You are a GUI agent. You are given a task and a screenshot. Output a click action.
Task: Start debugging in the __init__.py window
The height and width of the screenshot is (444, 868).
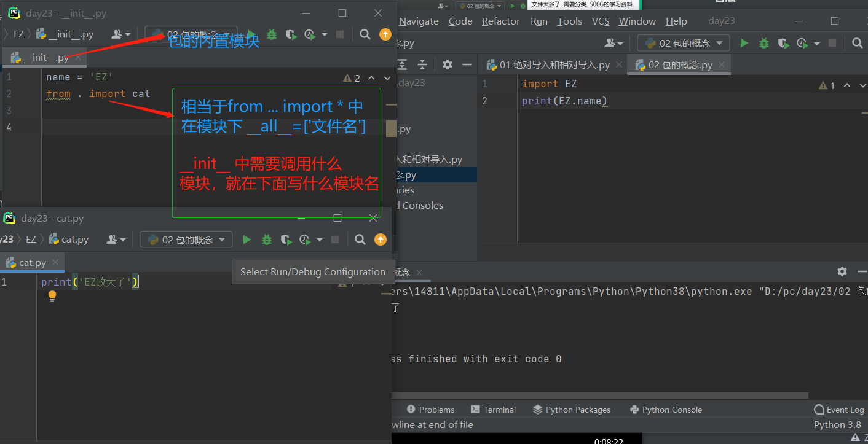(x=270, y=34)
